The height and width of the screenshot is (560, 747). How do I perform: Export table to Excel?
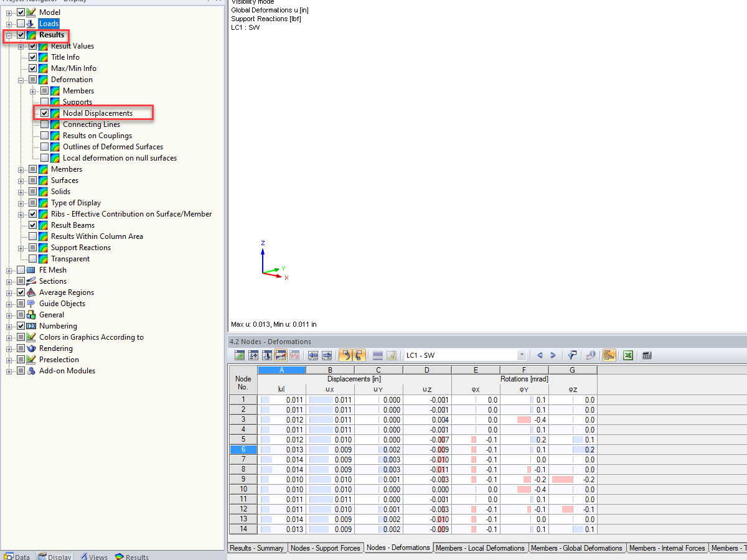point(629,355)
